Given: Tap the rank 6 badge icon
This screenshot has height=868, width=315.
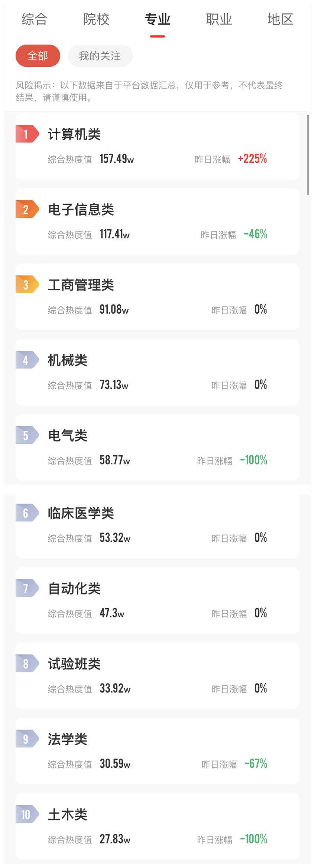Looking at the screenshot, I should click(27, 513).
